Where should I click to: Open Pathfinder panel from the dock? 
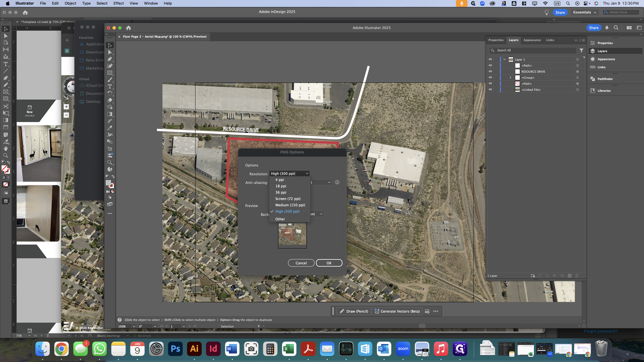tap(605, 79)
